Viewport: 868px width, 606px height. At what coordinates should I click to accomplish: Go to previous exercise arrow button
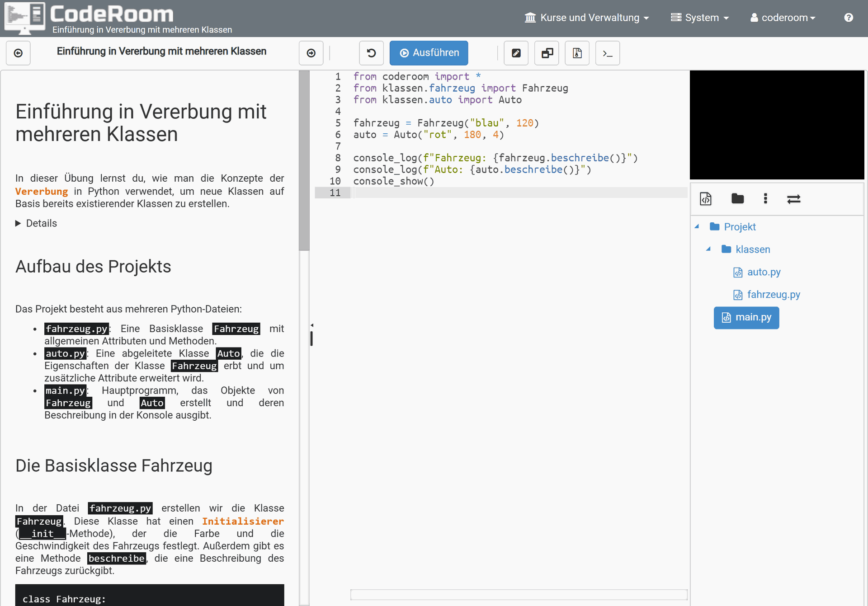click(18, 53)
